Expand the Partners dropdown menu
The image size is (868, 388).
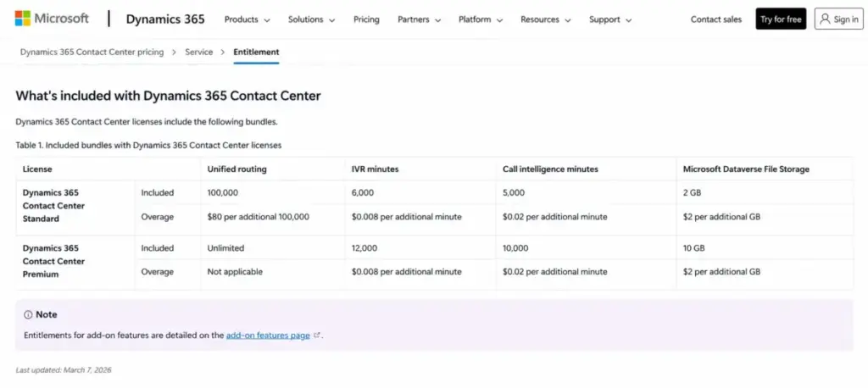[x=419, y=19]
